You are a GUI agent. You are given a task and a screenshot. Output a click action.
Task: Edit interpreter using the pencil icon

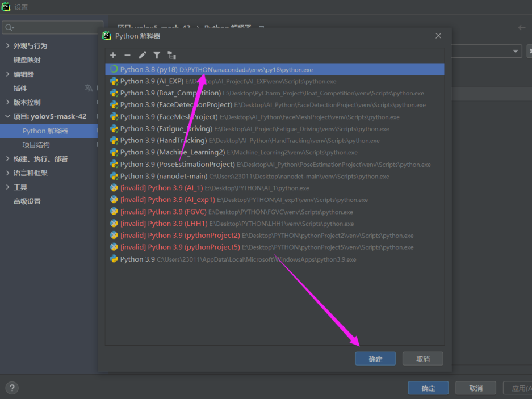pyautogui.click(x=142, y=55)
